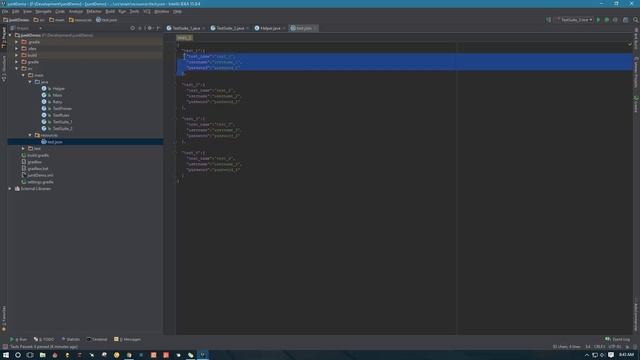Collapse the main folder arrow
This screenshot has height=360, width=640.
click(23, 75)
